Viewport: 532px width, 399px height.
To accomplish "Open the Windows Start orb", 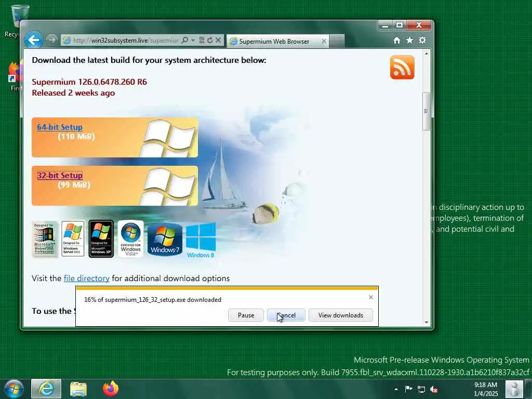I will click(x=14, y=389).
